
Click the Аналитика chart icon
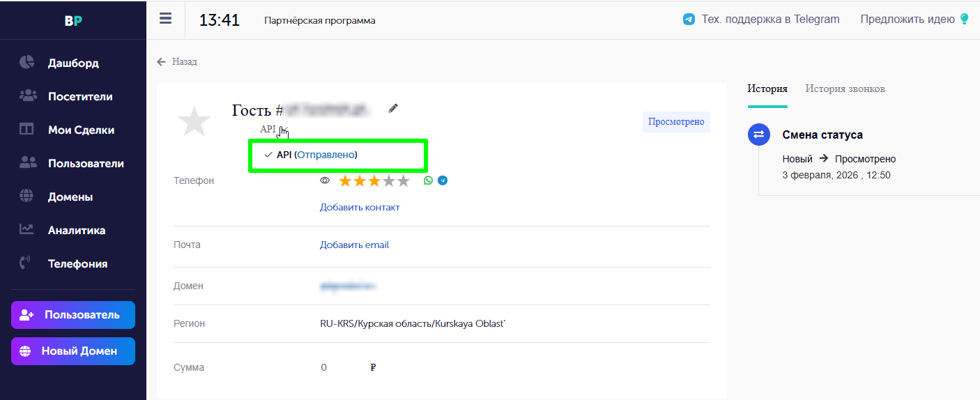pyautogui.click(x=26, y=229)
